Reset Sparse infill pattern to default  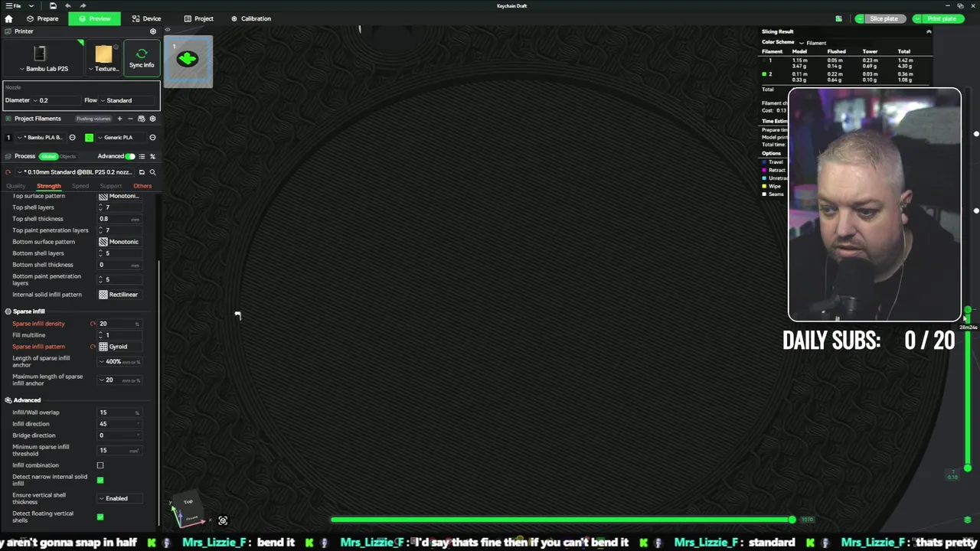point(93,347)
